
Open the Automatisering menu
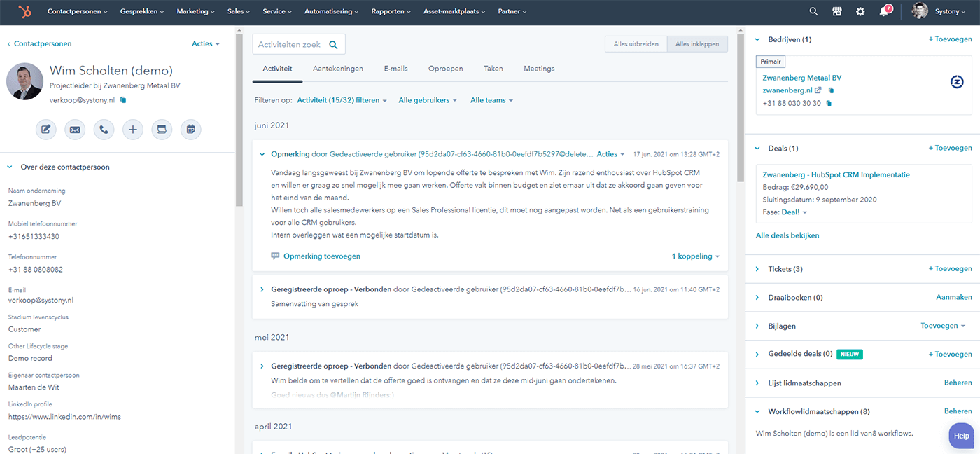click(332, 12)
